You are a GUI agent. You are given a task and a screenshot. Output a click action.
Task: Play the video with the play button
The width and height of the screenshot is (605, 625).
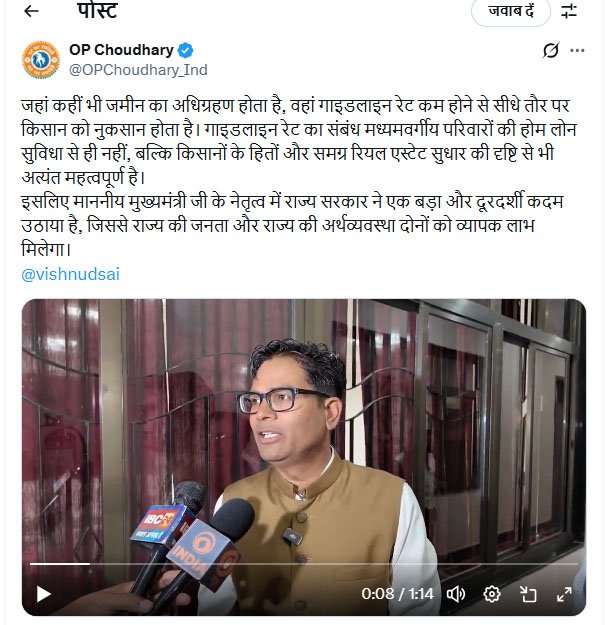pyautogui.click(x=43, y=594)
